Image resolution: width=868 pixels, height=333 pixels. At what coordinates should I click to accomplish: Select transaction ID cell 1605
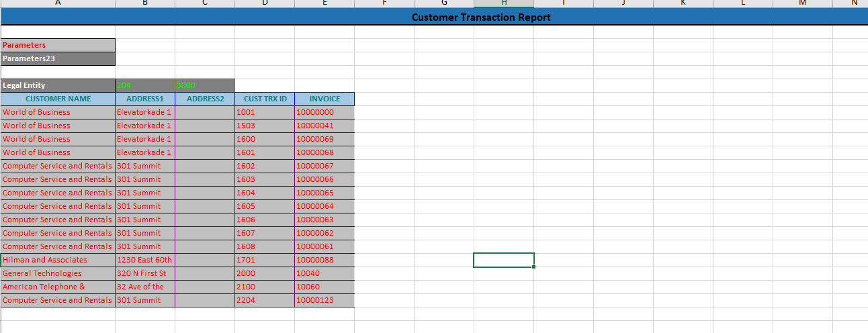[x=265, y=206]
